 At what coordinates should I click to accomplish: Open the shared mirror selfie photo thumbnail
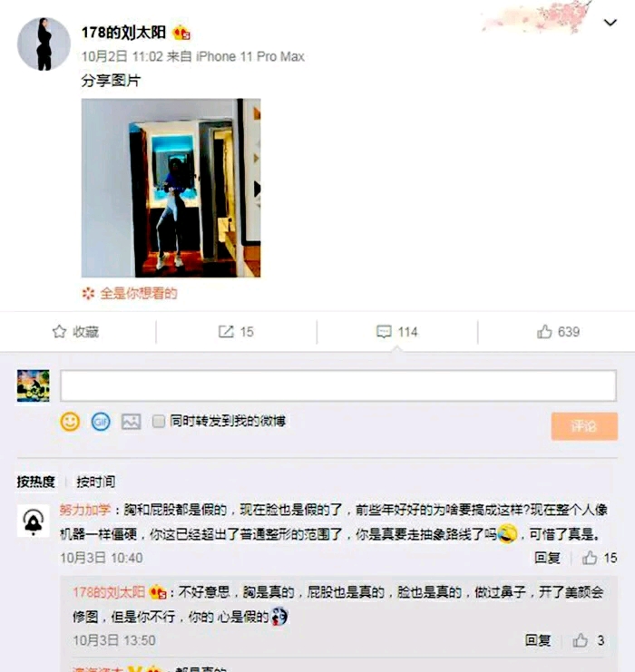click(x=171, y=188)
